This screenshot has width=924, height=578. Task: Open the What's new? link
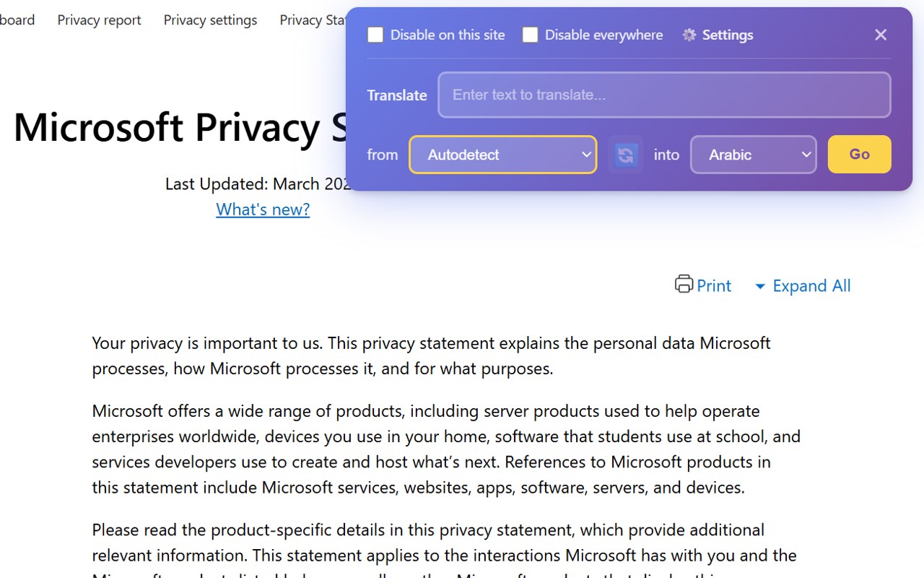click(263, 210)
